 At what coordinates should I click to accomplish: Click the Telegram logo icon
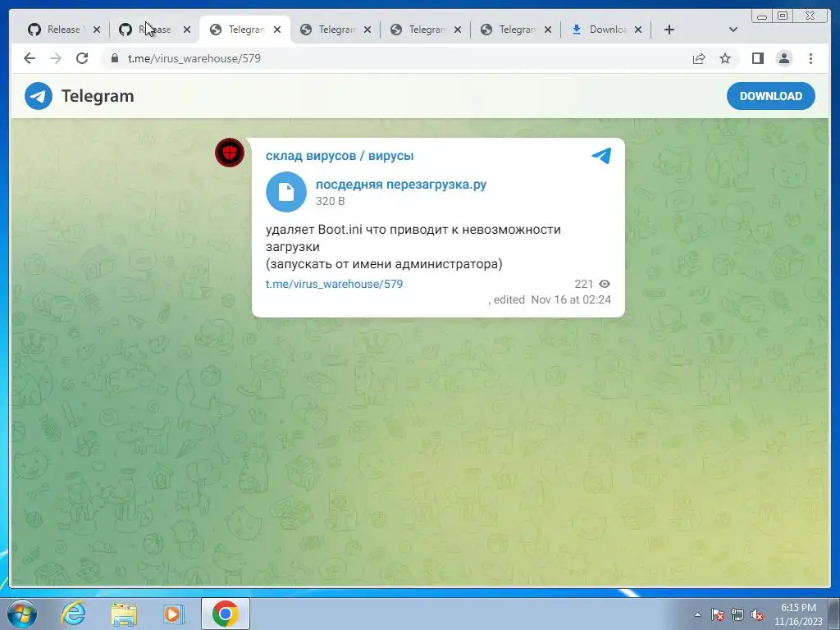click(x=39, y=96)
